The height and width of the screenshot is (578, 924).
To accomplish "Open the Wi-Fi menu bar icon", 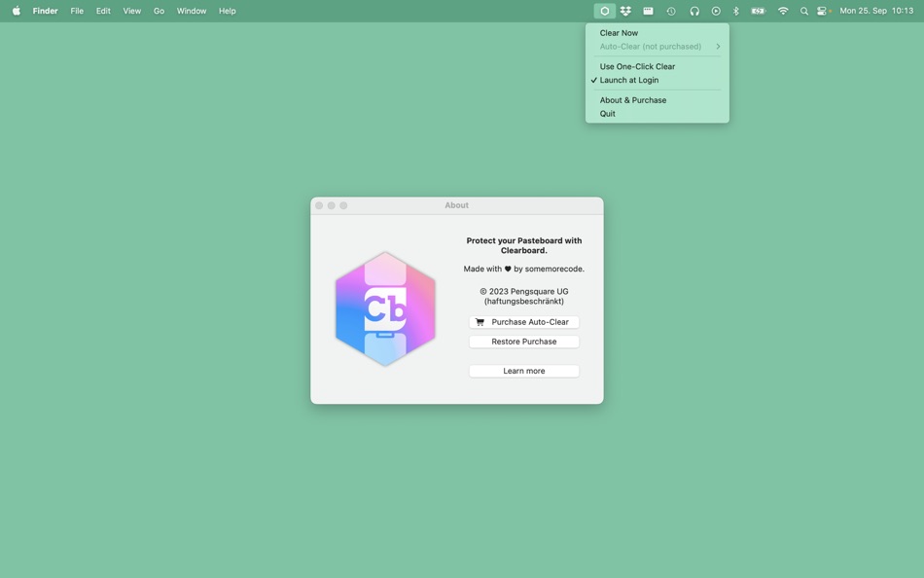I will tap(783, 11).
